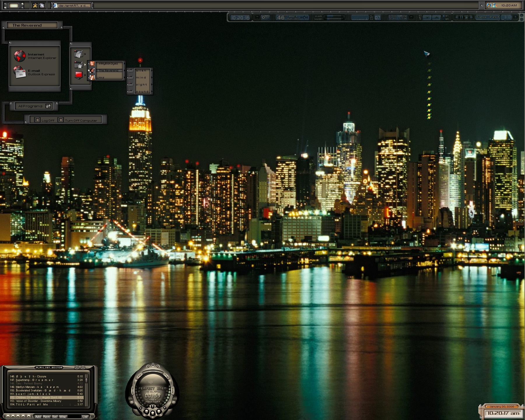
Task: Click the Start button on top bar
Action: [x=13, y=6]
